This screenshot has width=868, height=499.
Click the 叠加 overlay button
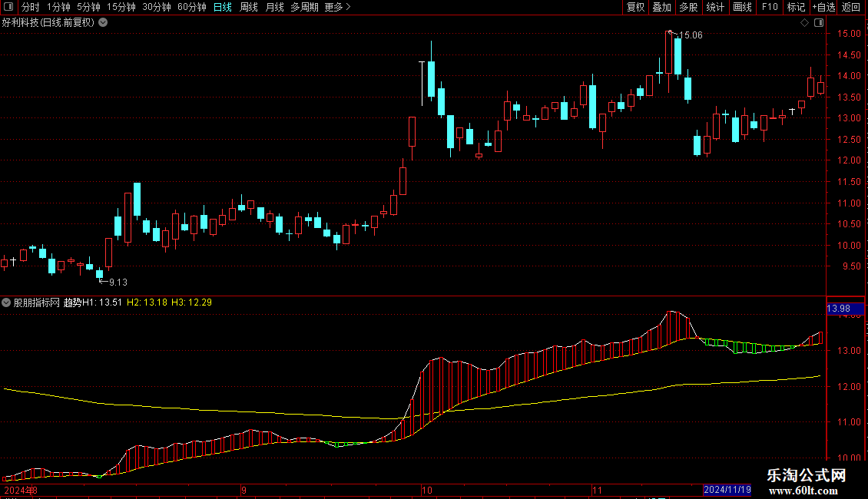(661, 7)
